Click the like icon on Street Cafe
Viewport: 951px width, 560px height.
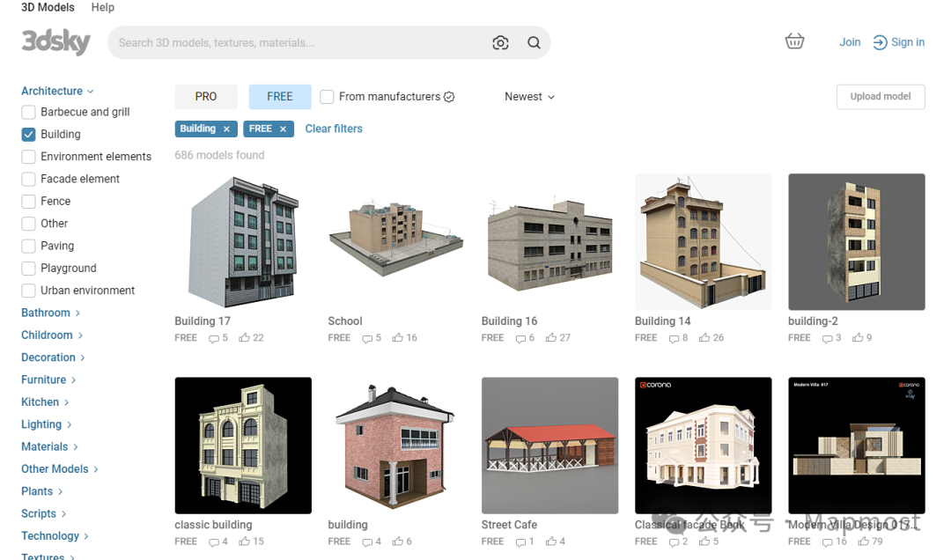click(x=550, y=542)
